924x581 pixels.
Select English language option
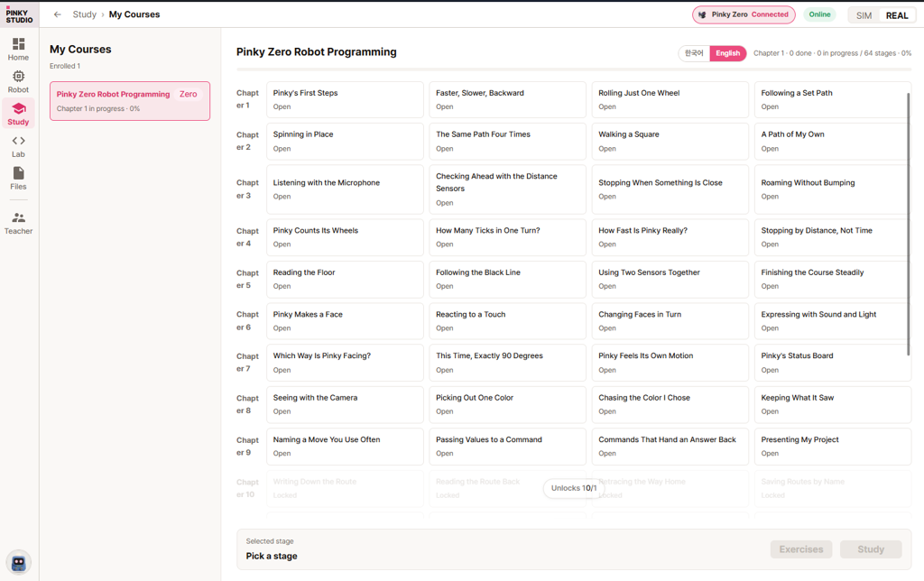[728, 53]
